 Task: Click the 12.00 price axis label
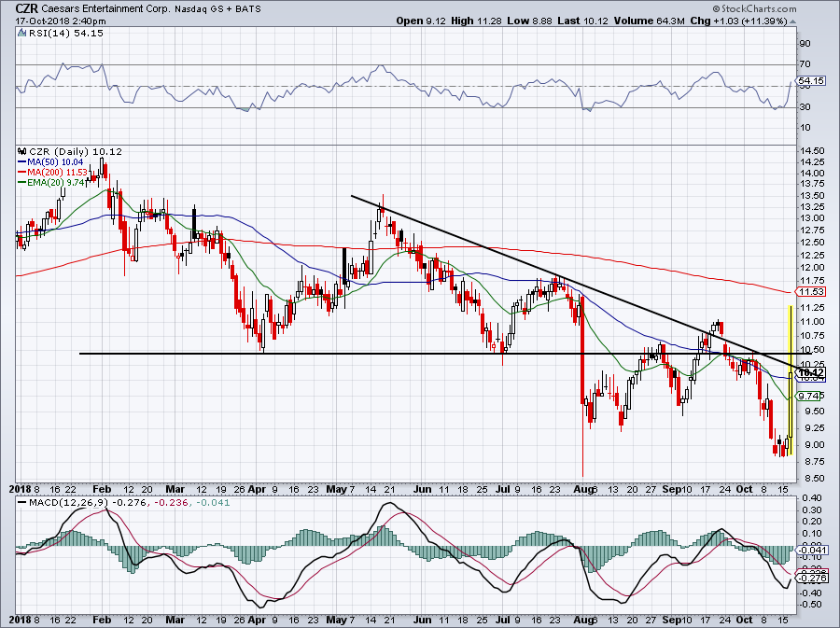pyautogui.click(x=811, y=268)
